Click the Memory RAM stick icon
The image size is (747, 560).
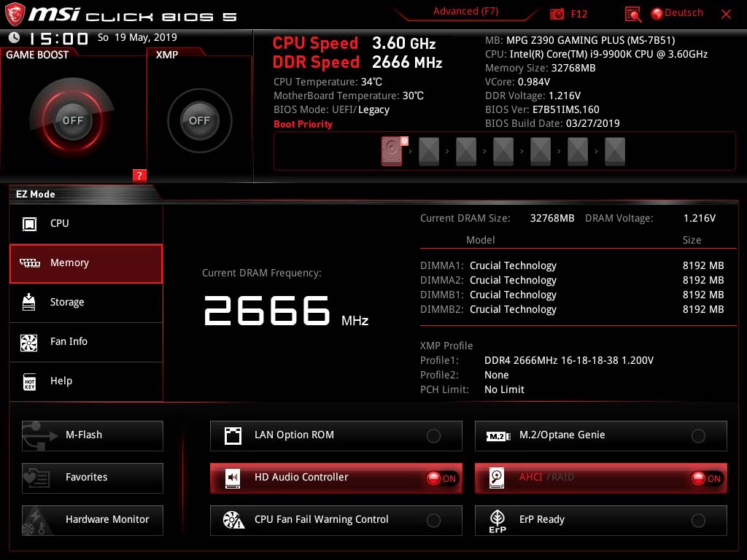tap(29, 262)
